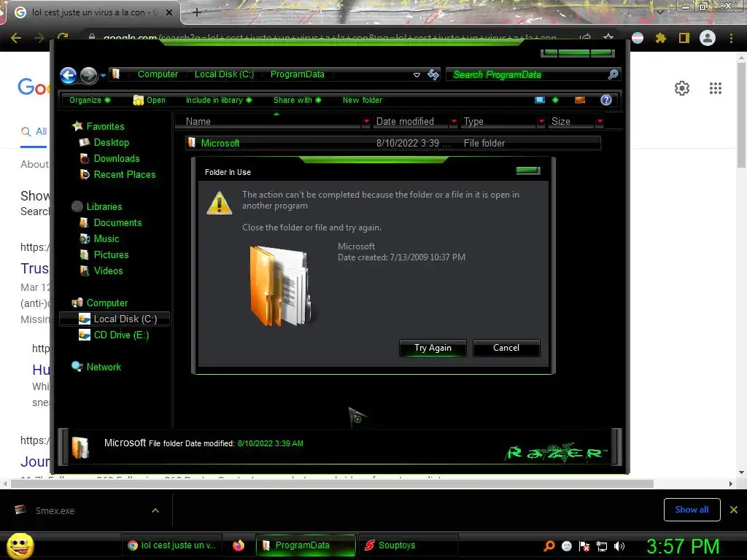Click Souptoys taskbar button
Viewport: 747px width, 560px height.
pyautogui.click(x=408, y=545)
